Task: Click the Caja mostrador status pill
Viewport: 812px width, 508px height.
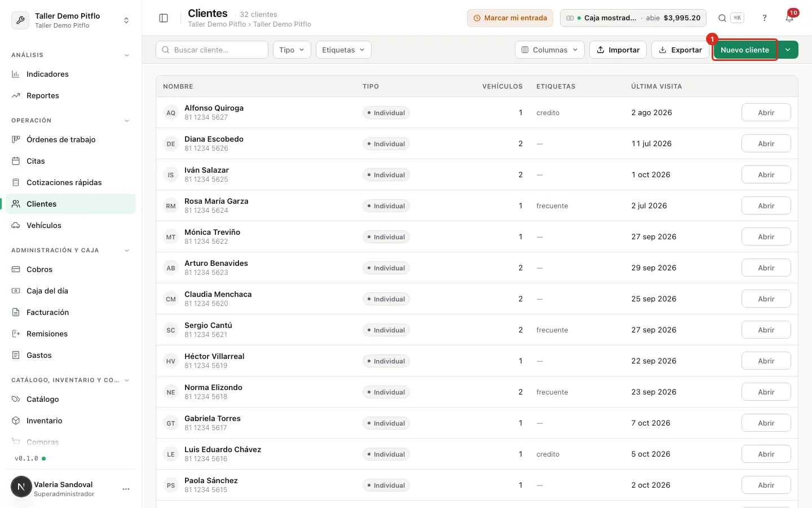Action: pyautogui.click(x=633, y=18)
